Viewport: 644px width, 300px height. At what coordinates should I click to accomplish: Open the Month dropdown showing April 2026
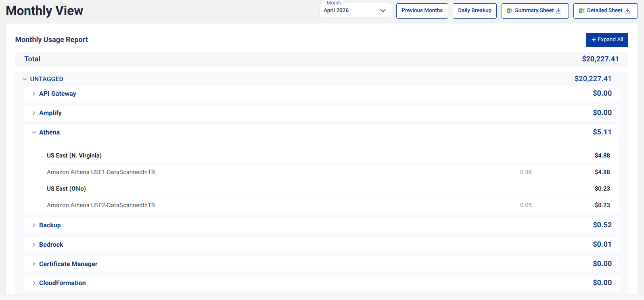click(355, 10)
